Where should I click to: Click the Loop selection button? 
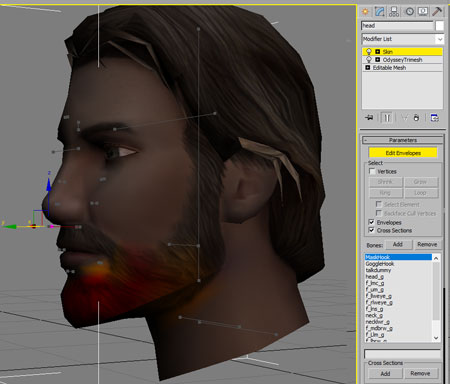pos(421,193)
